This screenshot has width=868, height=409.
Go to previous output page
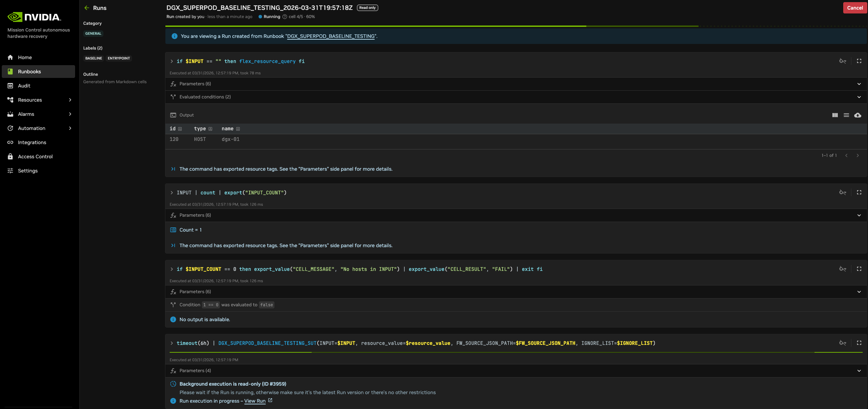[x=846, y=155]
